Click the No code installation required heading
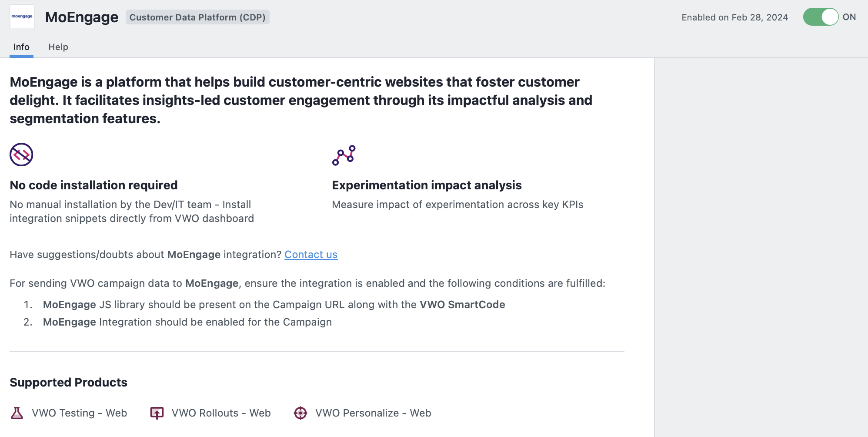 tap(94, 185)
